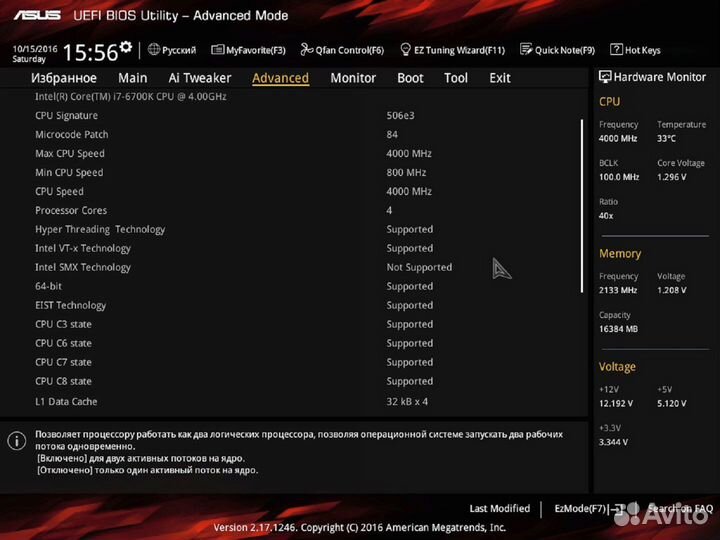Viewport: 720px width, 540px height.
Task: Show the Hot Keys list
Action: (x=642, y=50)
